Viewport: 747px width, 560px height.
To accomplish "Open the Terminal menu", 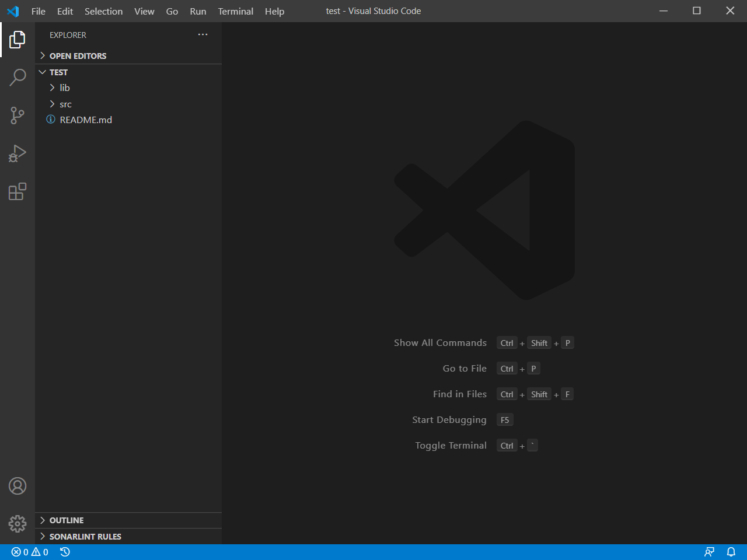I will click(x=235, y=11).
